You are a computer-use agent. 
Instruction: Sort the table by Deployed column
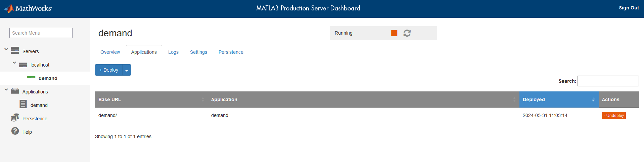click(559, 99)
